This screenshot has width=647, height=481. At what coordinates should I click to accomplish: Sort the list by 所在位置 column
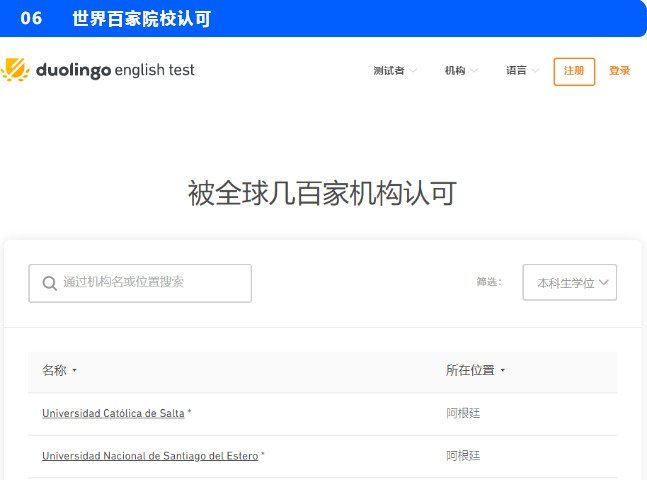470,370
